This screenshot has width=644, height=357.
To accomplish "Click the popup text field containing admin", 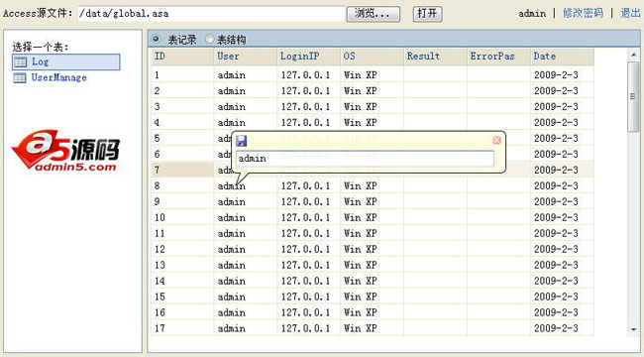I will coord(366,159).
